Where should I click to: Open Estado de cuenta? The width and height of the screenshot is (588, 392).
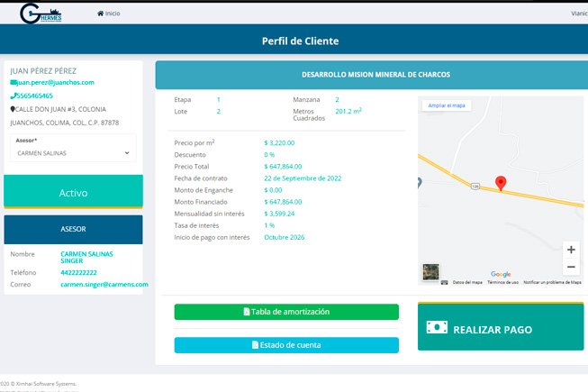[x=286, y=345]
